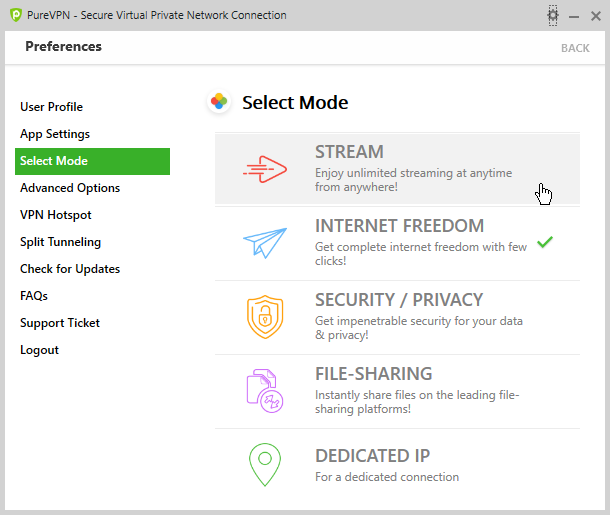Click 'Get complete internet freedom' description
The height and width of the screenshot is (515, 610).
click(421, 254)
